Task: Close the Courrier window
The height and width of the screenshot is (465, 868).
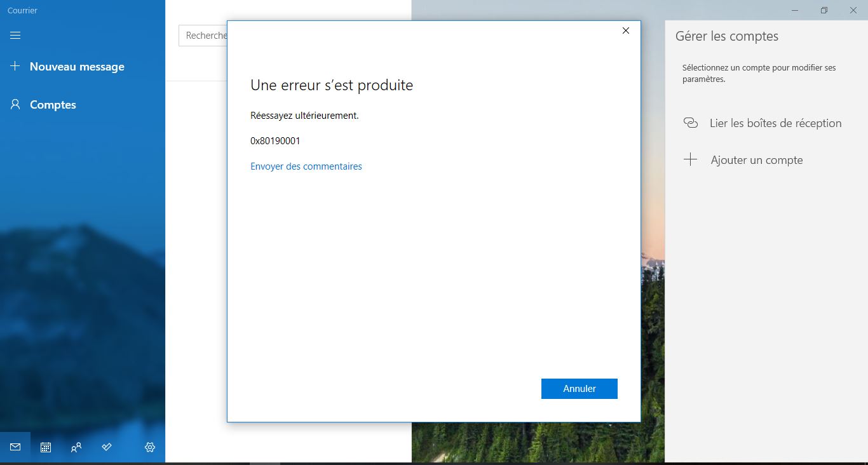Action: [x=853, y=10]
